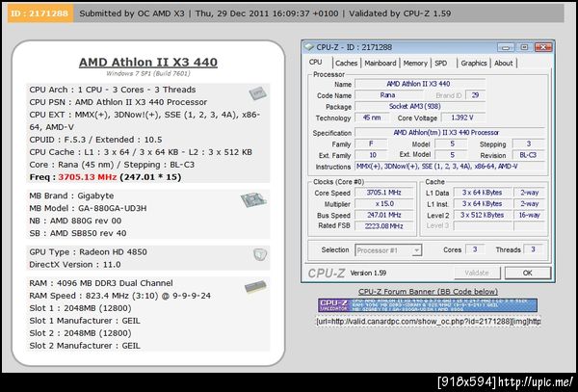Click the Technology value 45 nm

click(x=372, y=118)
